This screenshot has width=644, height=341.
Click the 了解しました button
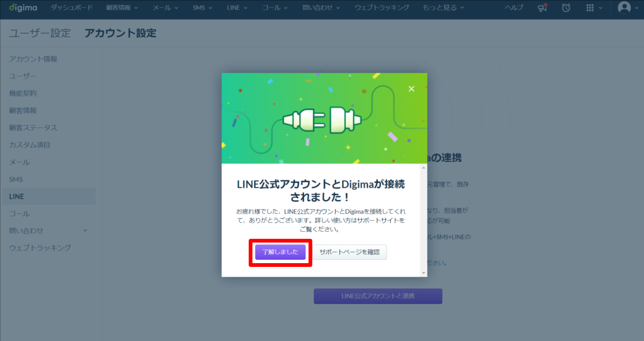[280, 252]
